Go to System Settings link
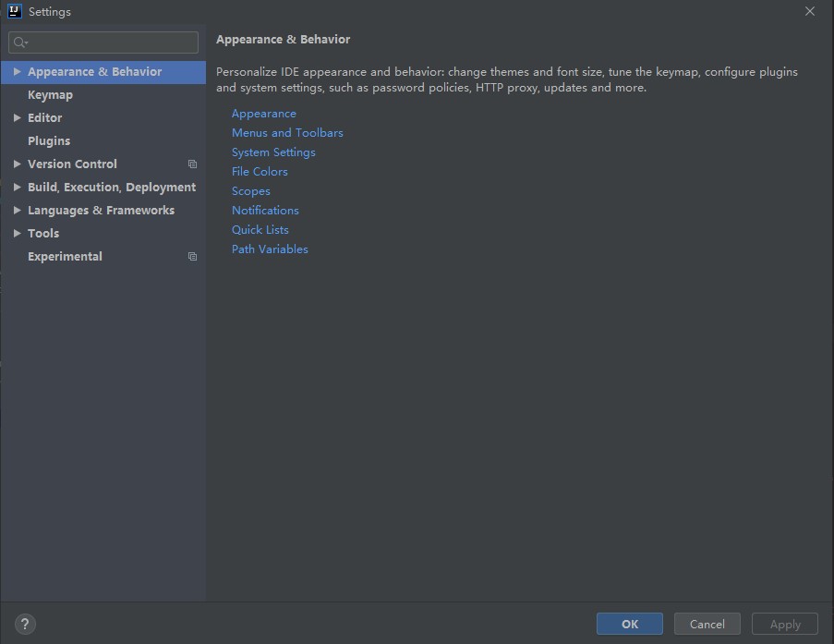 coord(273,152)
